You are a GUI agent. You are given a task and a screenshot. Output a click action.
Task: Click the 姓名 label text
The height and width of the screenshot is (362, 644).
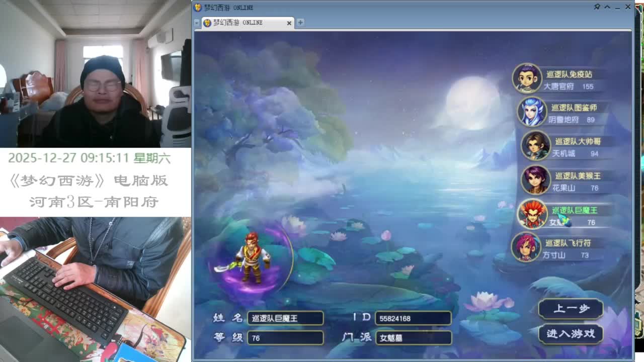click(x=228, y=318)
